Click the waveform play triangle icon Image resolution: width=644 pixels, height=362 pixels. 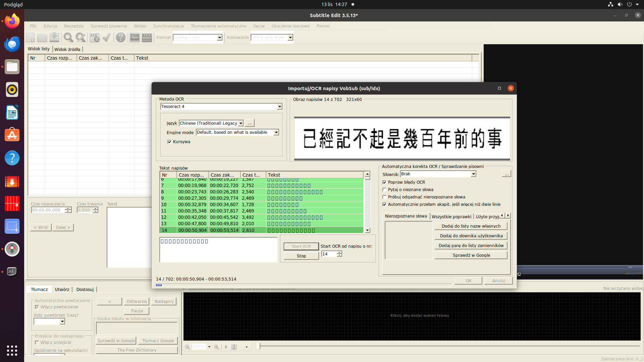(226, 347)
